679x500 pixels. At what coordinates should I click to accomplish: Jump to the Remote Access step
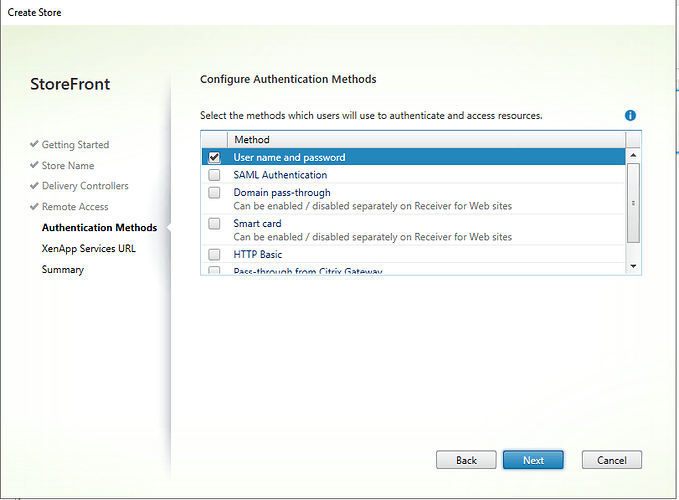point(75,207)
